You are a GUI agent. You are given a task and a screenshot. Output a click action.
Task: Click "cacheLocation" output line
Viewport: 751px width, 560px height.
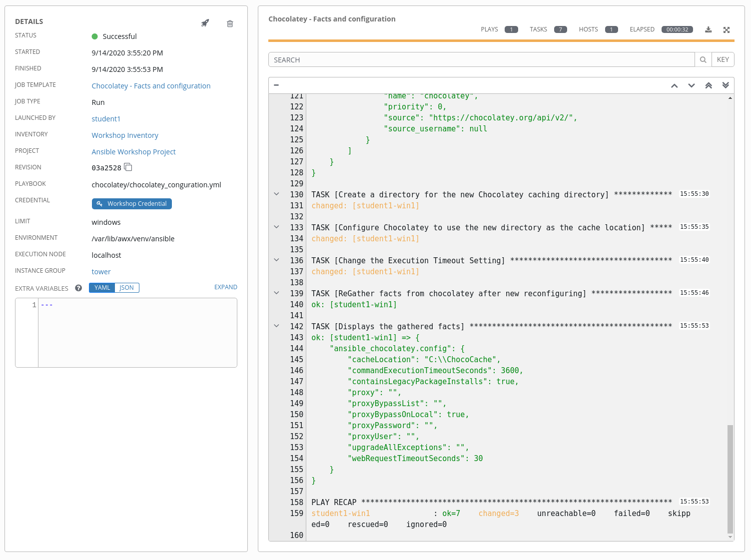[424, 359]
